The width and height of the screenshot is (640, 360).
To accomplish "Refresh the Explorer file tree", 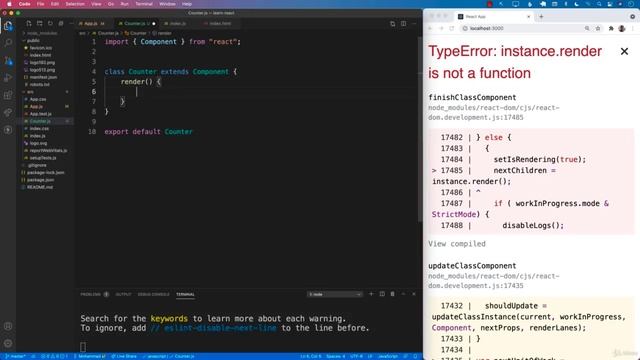I will click(50, 24).
